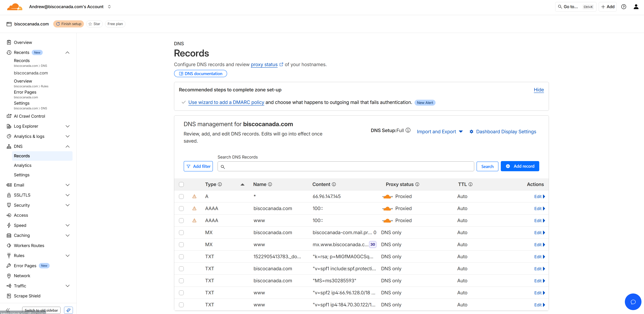Check the MS=ms30285593 TXT record checkbox
This screenshot has height=314, width=644.
pos(181,281)
